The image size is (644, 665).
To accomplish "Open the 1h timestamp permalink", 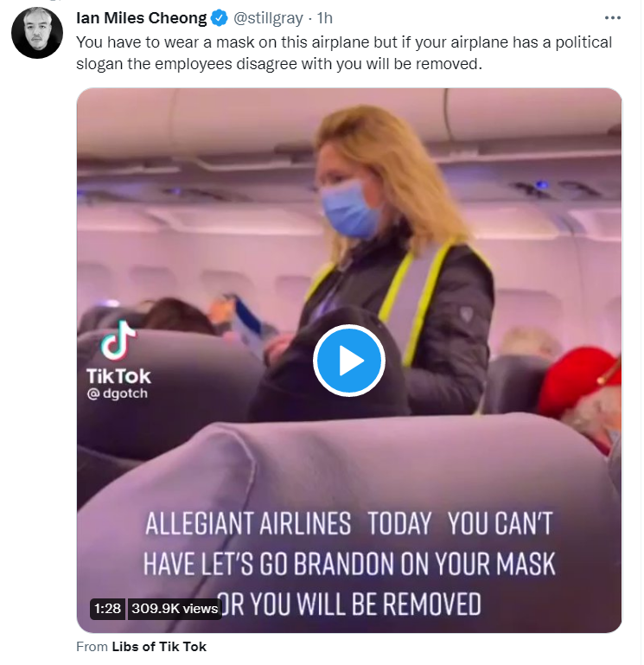I will coord(325,18).
